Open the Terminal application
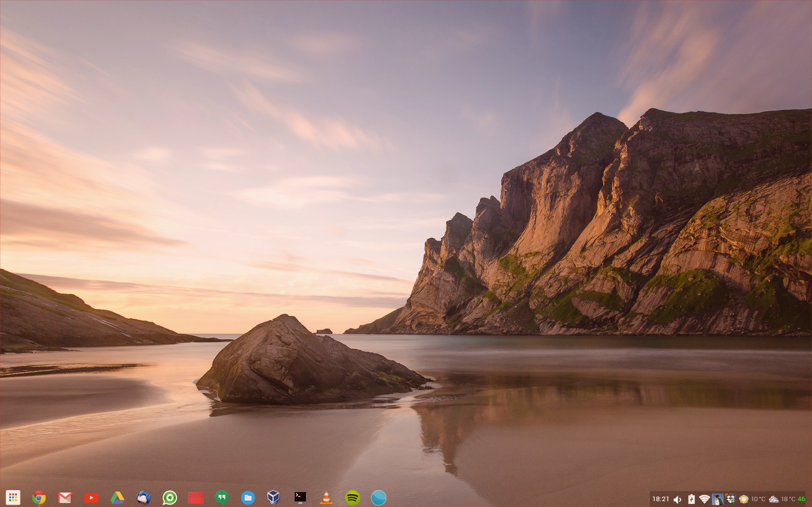The height and width of the screenshot is (507, 812). 300,497
